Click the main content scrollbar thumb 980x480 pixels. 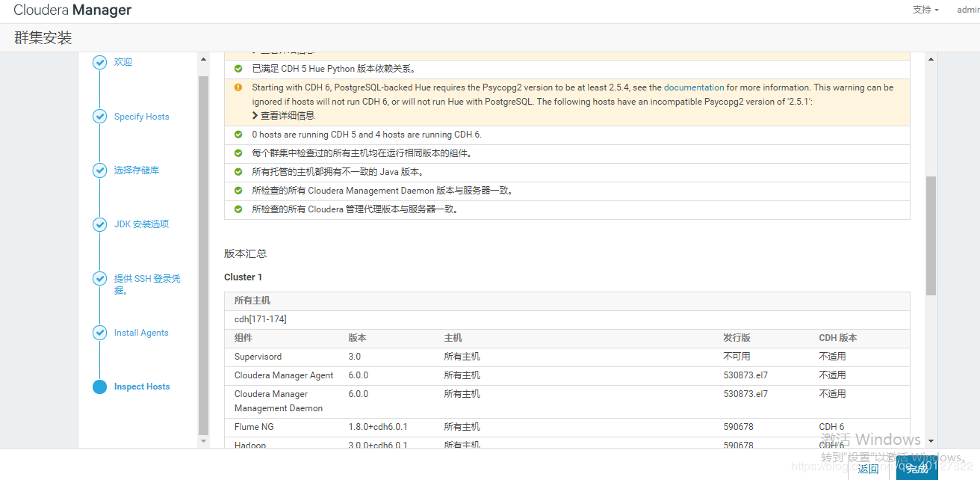click(x=931, y=236)
